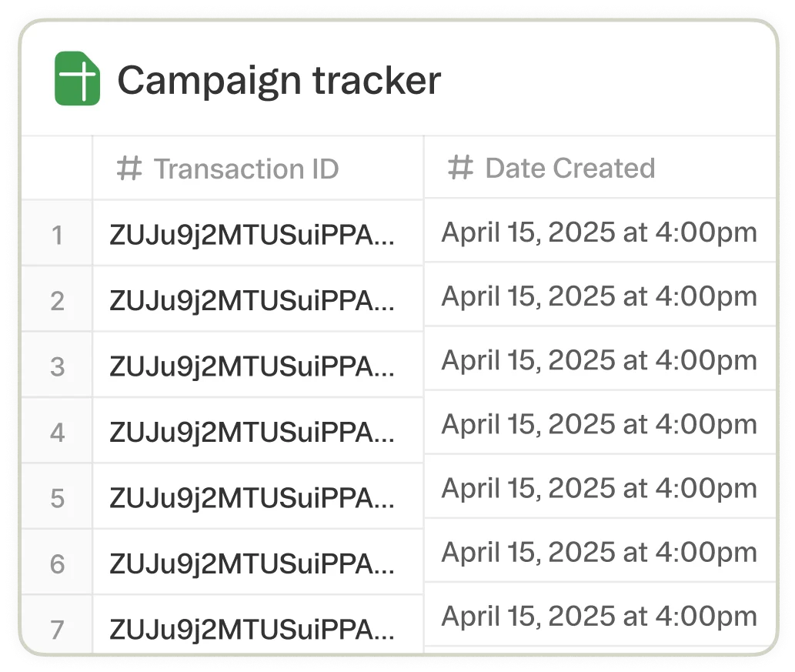
Task: Click the Date Created cell in row 6
Action: coord(599,551)
